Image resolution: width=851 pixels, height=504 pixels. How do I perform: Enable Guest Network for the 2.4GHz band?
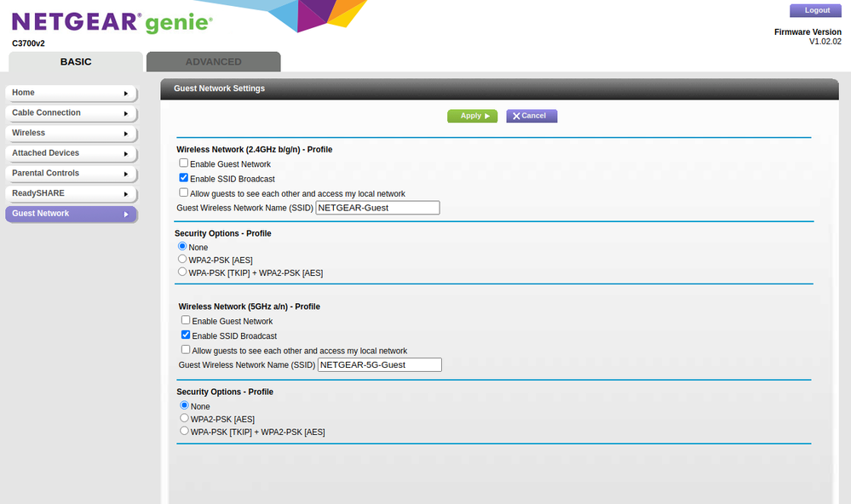click(x=183, y=163)
